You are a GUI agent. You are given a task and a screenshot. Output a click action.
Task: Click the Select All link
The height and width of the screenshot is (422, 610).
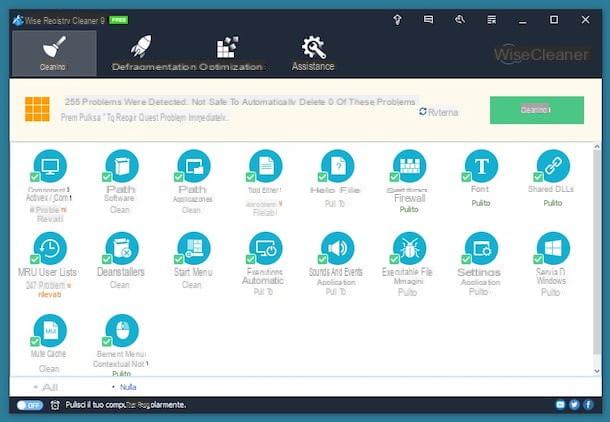coord(50,387)
